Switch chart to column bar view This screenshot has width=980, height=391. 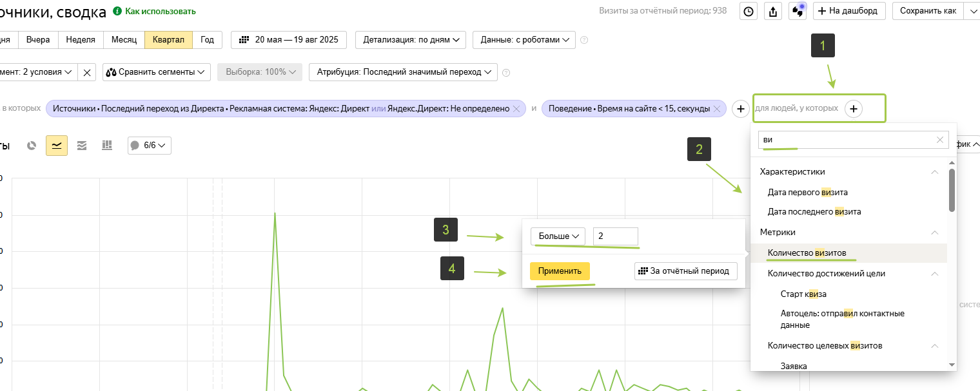[x=107, y=146]
